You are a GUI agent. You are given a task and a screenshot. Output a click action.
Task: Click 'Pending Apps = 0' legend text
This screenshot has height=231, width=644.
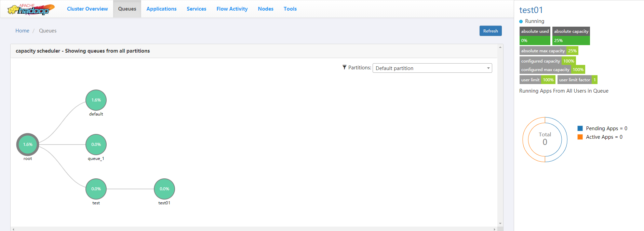607,128
